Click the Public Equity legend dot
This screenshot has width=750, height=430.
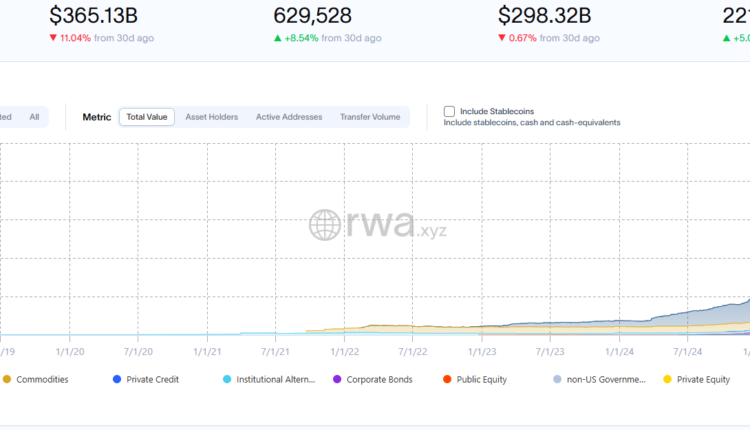(448, 379)
